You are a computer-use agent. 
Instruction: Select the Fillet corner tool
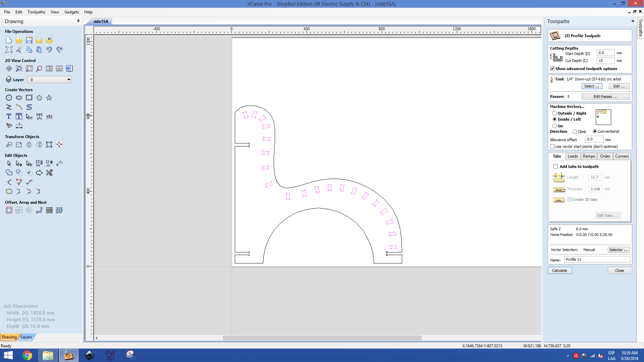click(9, 182)
